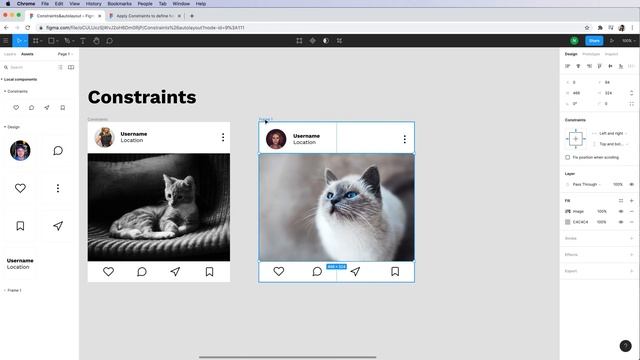The image size is (640, 360).
Task: Click the assets Search field
Action: 29,67
